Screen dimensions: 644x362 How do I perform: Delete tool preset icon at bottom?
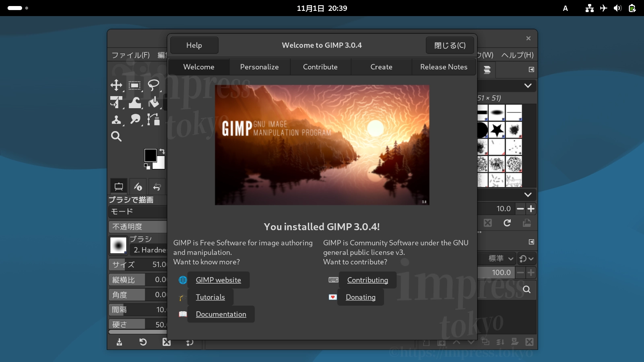[166, 342]
